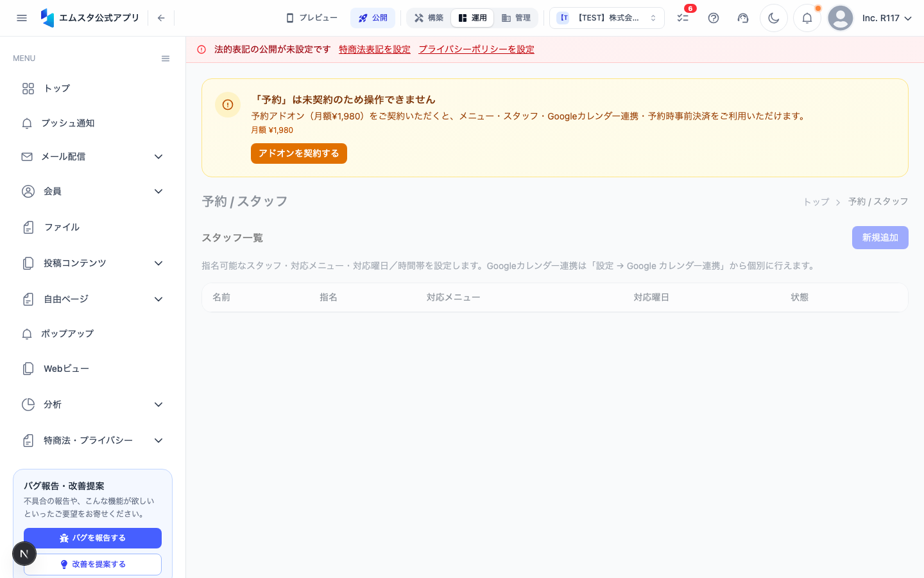The image size is (924, 578).
Task: Switch to the 管理 tab
Action: tap(516, 18)
